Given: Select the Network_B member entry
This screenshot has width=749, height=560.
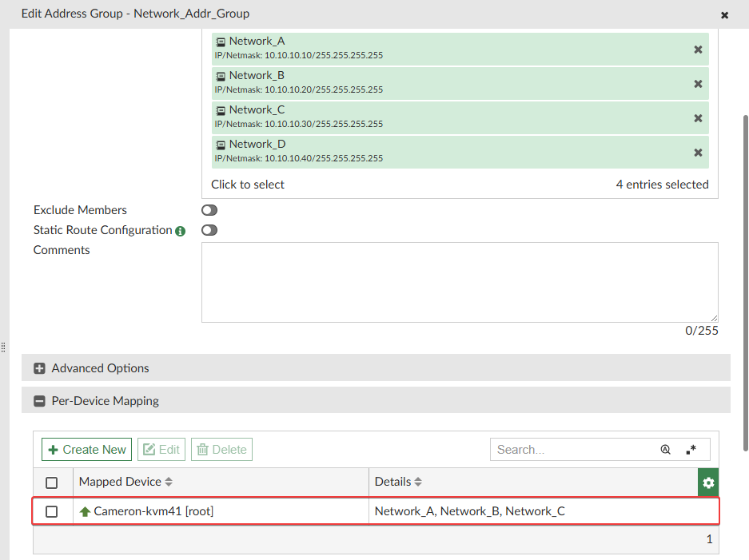Looking at the screenshot, I should (x=460, y=84).
